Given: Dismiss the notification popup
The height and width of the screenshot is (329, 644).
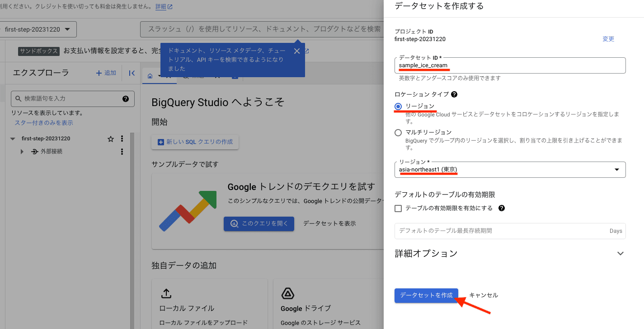Looking at the screenshot, I should [x=297, y=51].
